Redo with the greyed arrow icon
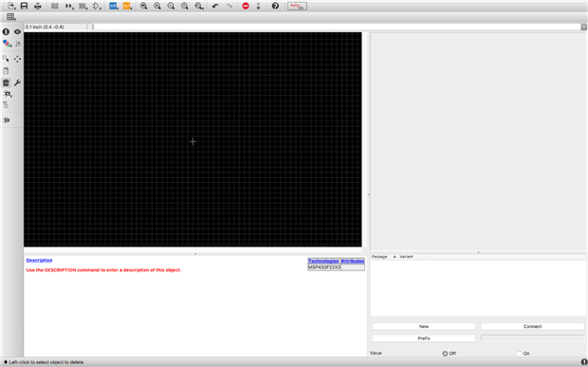This screenshot has width=588, height=367. (230, 6)
